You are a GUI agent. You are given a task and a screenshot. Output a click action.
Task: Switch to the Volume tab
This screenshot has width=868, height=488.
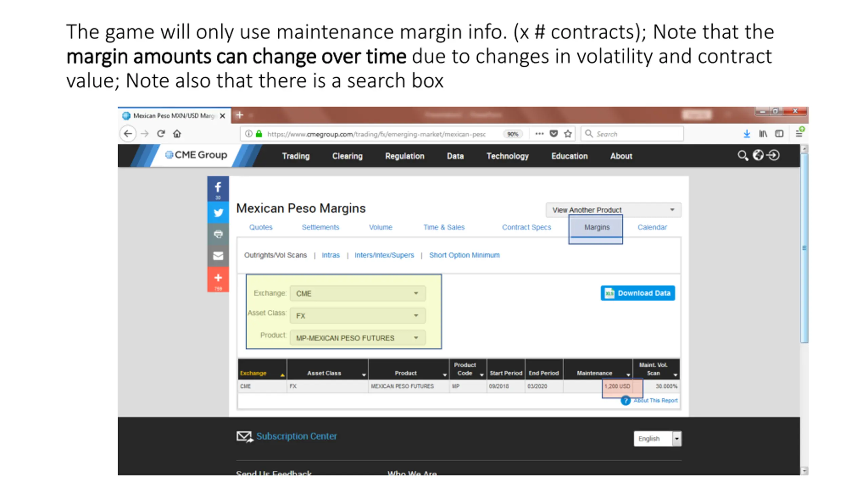pos(380,227)
